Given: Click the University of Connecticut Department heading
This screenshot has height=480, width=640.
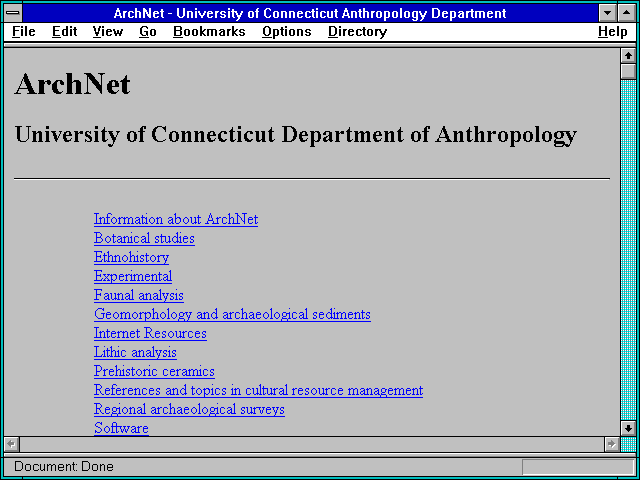Looking at the screenshot, I should [296, 134].
